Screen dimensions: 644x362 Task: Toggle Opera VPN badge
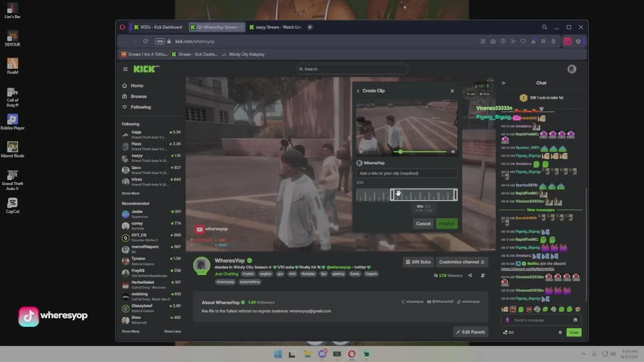click(160, 41)
